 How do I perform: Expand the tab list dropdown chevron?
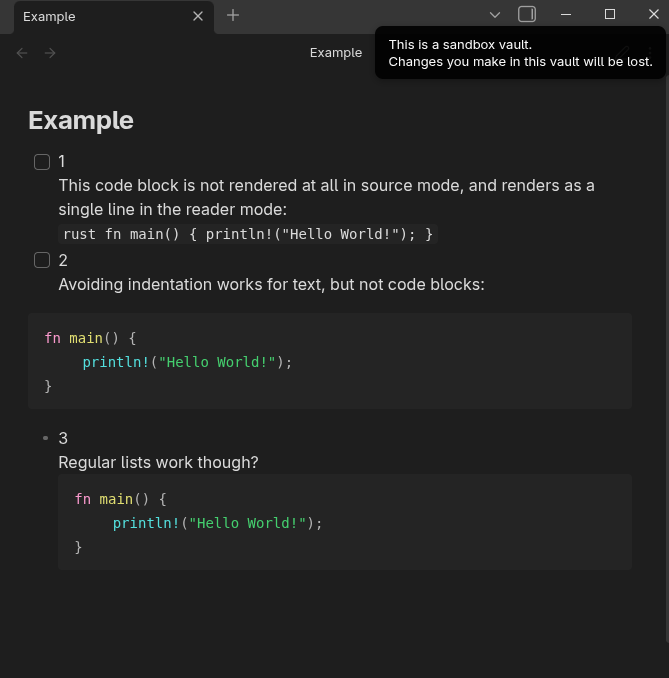494,15
